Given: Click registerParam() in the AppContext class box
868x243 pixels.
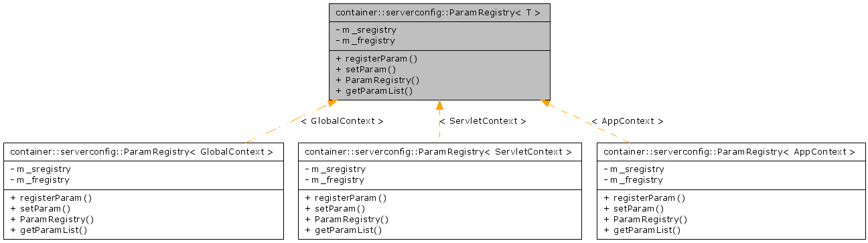Looking at the screenshot, I should [x=644, y=197].
